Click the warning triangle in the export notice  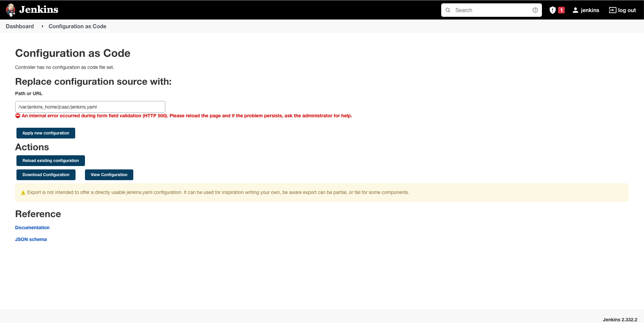[x=23, y=192]
